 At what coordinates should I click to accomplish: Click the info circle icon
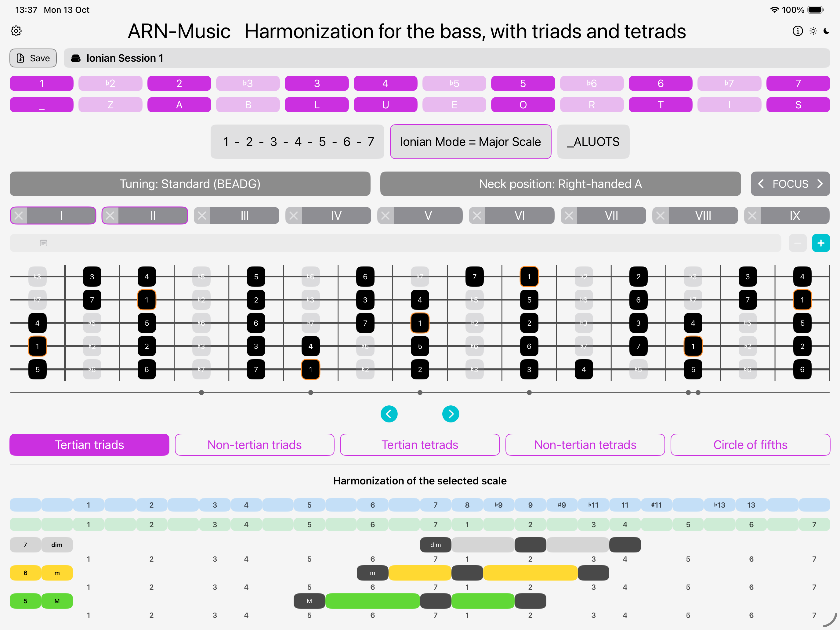coord(798,31)
